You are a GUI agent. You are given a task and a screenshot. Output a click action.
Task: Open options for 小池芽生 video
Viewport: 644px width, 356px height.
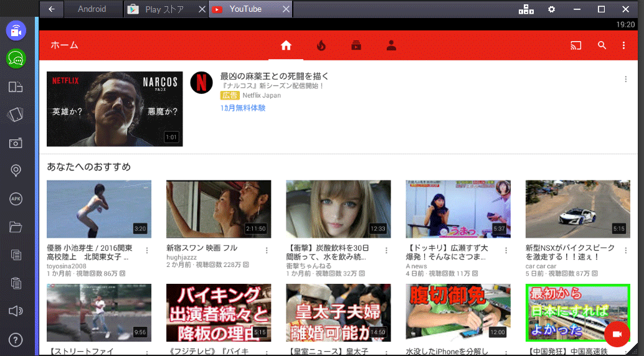tap(146, 250)
